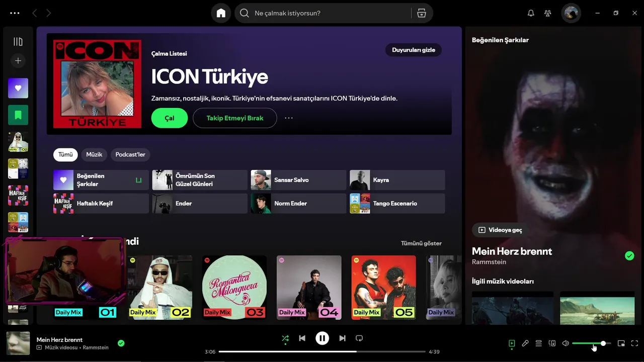644x362 pixels.
Task: Open more options dots for ICON Türkiye
Action: click(x=289, y=118)
